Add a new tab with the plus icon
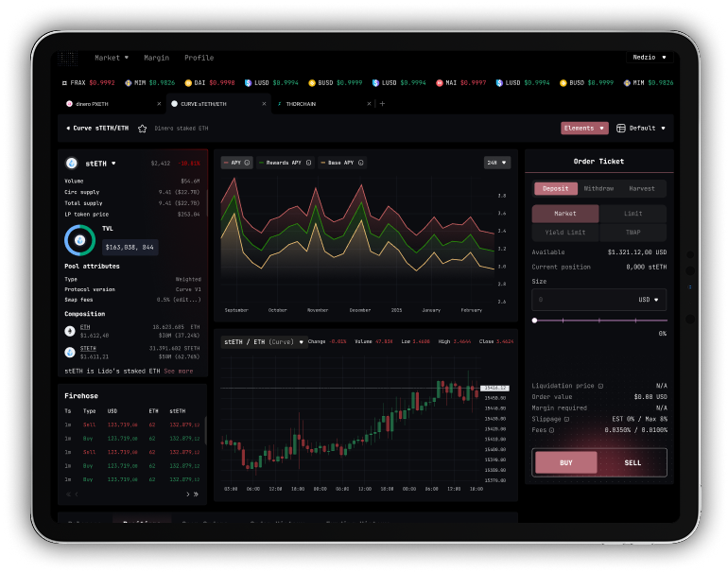 pyautogui.click(x=382, y=104)
